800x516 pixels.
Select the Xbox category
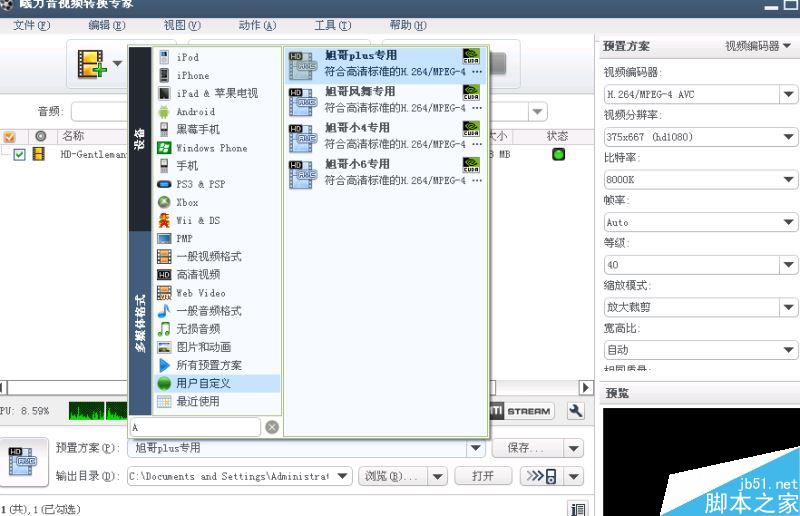tap(217, 202)
